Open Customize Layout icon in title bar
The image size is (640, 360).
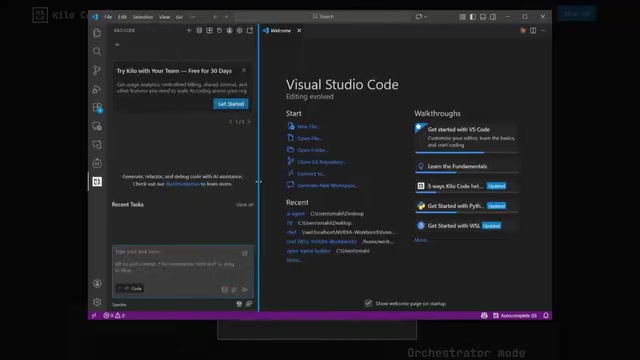point(462,17)
